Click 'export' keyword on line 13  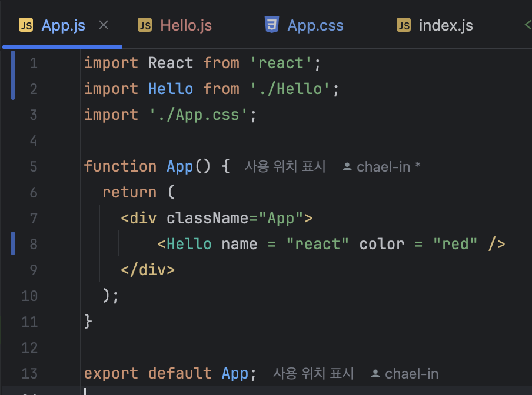(x=111, y=373)
